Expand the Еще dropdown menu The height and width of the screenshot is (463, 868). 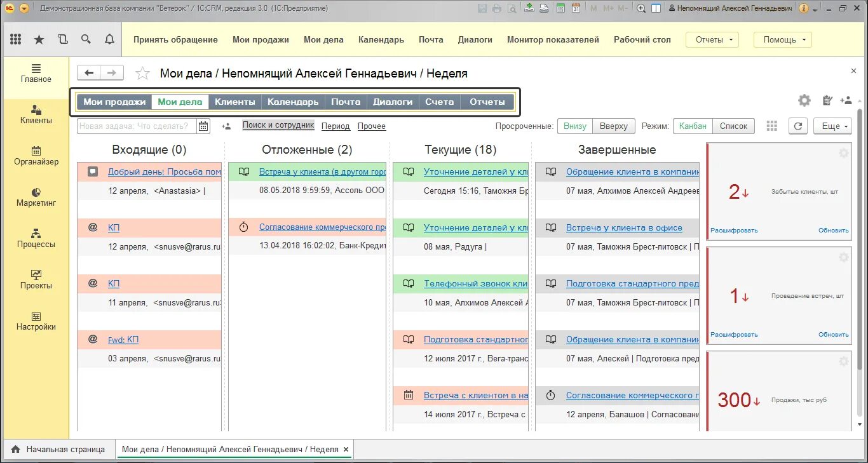[x=832, y=126]
